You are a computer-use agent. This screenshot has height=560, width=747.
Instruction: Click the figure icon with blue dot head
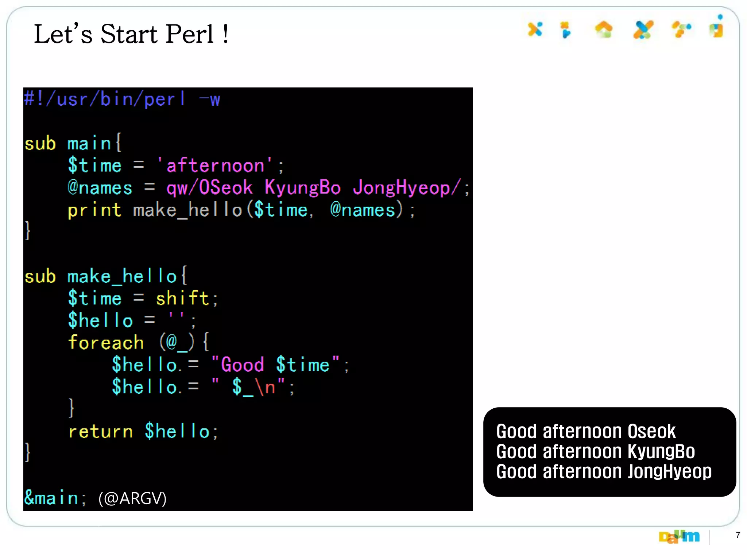tap(717, 27)
